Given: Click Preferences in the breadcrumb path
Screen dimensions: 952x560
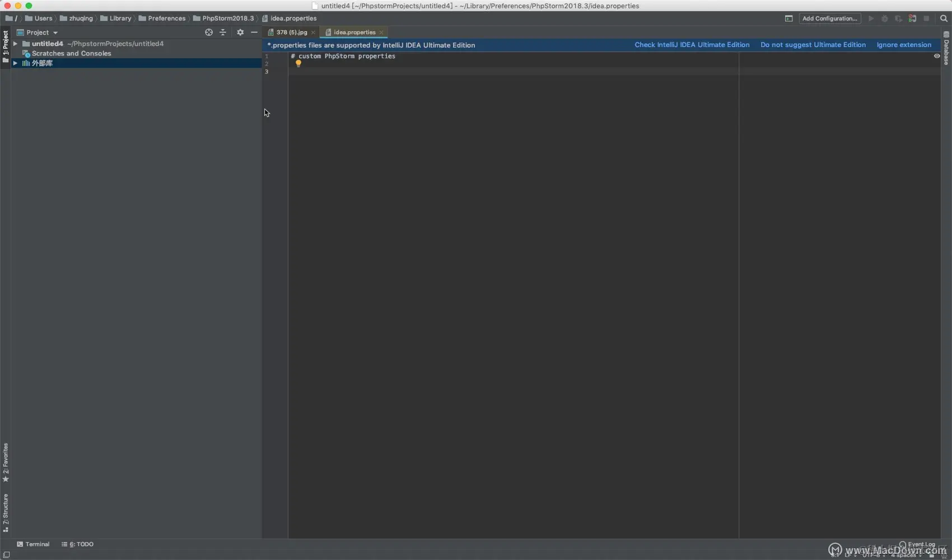Looking at the screenshot, I should point(162,18).
